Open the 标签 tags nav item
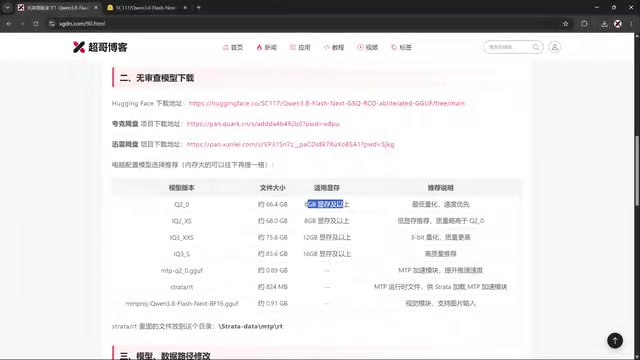 401,47
